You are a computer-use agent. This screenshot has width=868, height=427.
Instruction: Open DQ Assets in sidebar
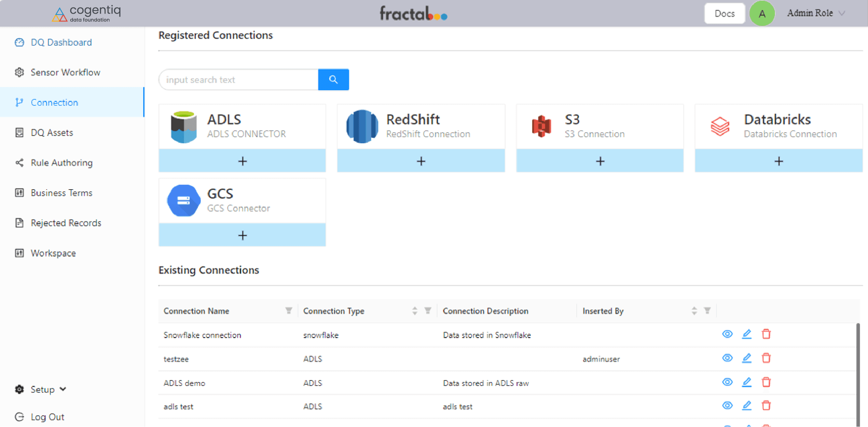(72, 133)
